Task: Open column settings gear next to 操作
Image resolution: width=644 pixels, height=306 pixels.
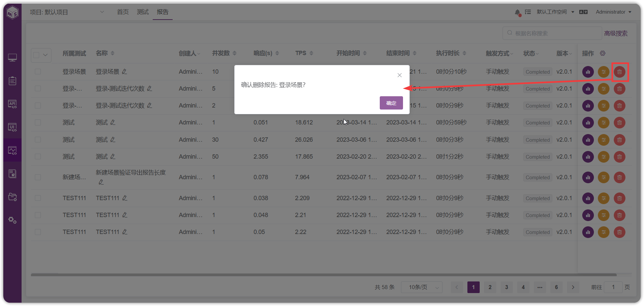Action: point(603,53)
